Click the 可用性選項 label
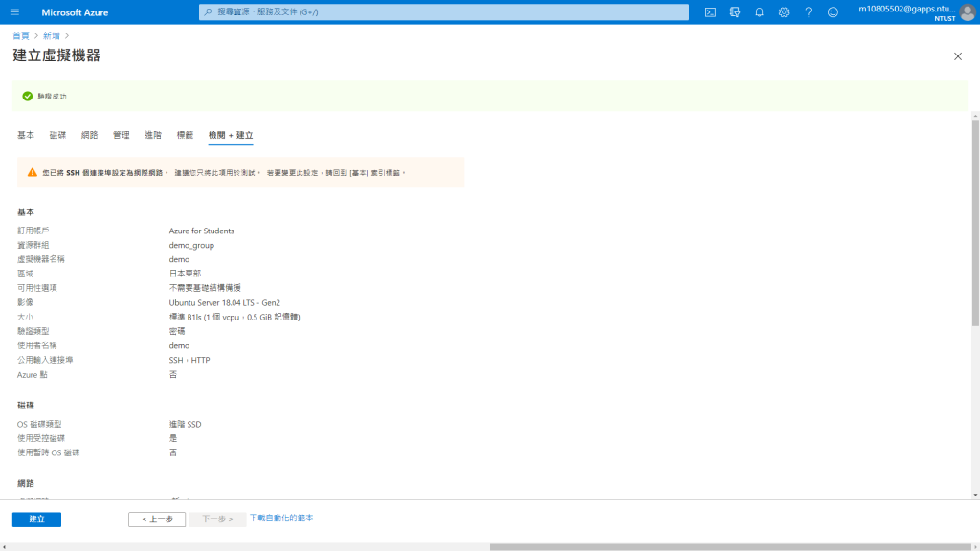This screenshot has width=980, height=551. tap(37, 288)
